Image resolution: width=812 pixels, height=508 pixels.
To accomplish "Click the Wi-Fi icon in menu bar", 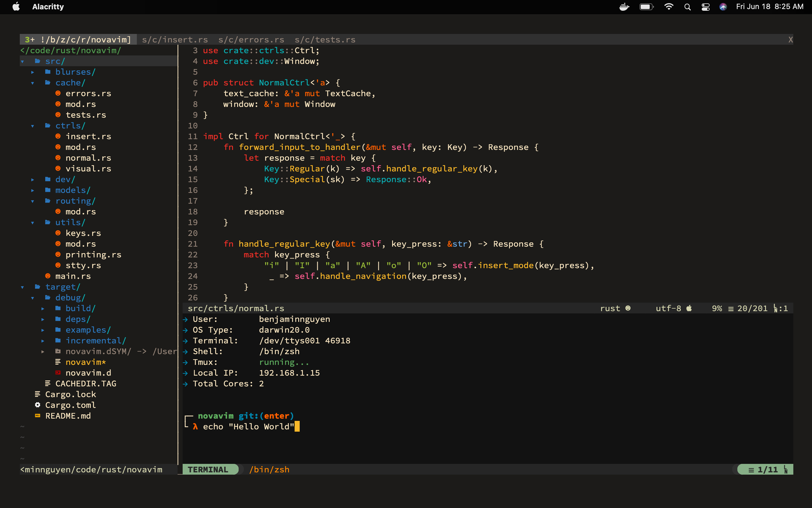I will pos(669,7).
